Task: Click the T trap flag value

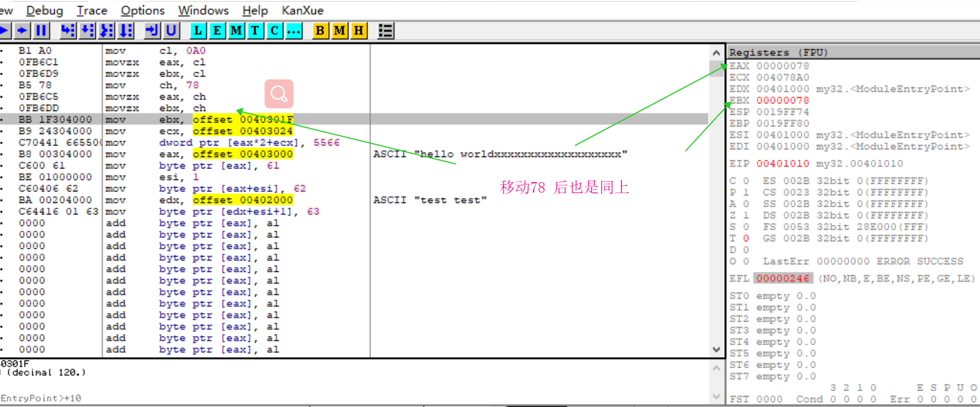Action: [x=746, y=239]
